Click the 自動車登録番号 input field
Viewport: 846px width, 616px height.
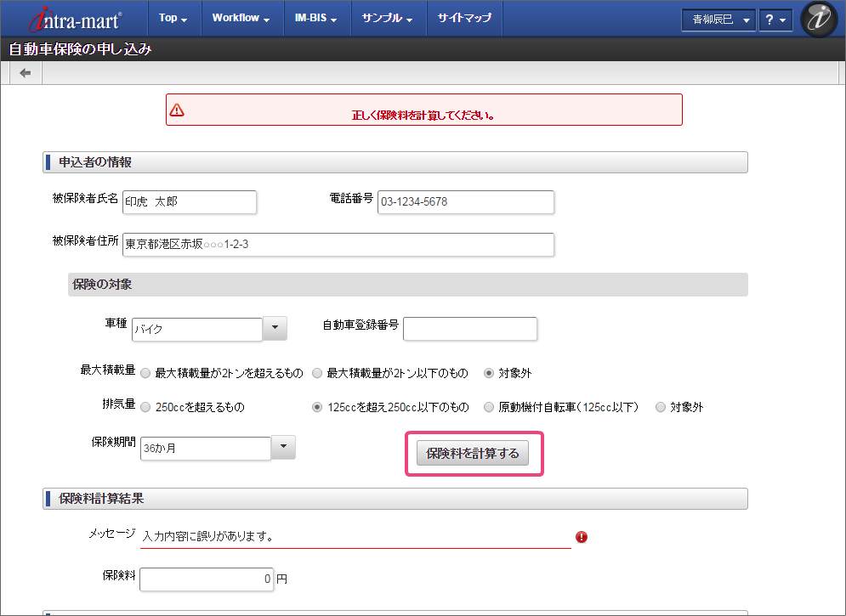tap(470, 329)
